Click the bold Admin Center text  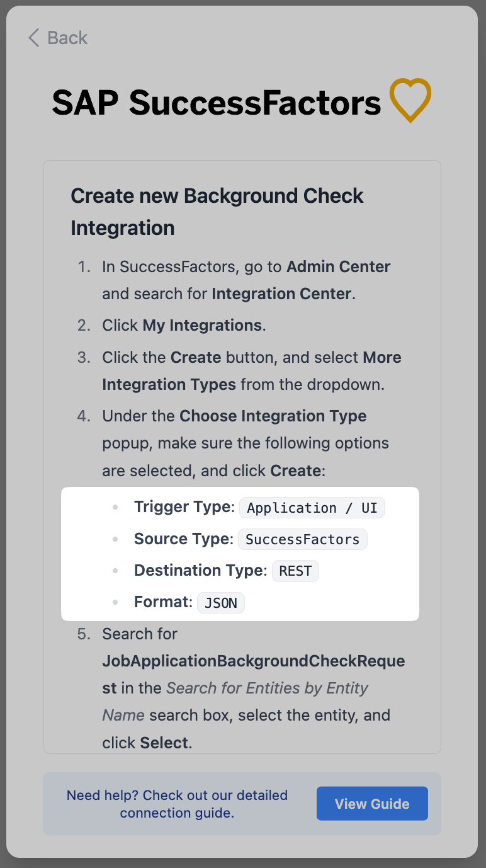338,266
